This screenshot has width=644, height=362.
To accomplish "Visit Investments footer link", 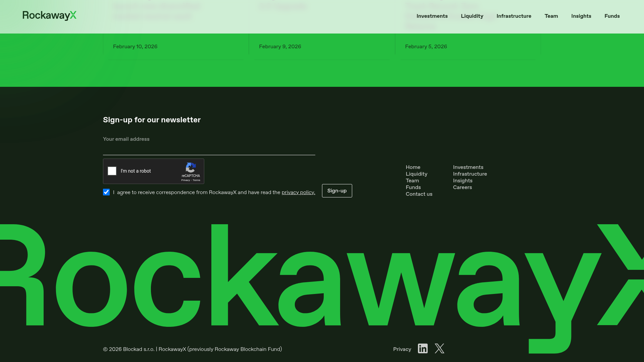I will 468,167.
